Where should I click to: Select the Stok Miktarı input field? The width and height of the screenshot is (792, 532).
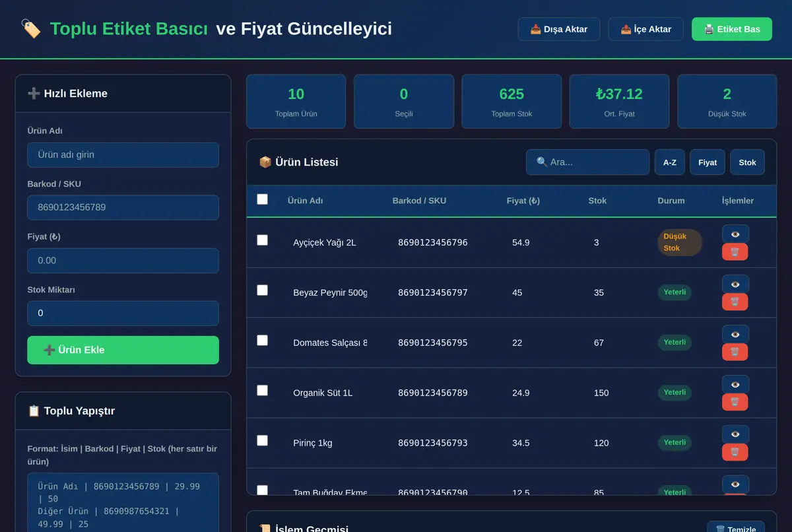pyautogui.click(x=123, y=313)
